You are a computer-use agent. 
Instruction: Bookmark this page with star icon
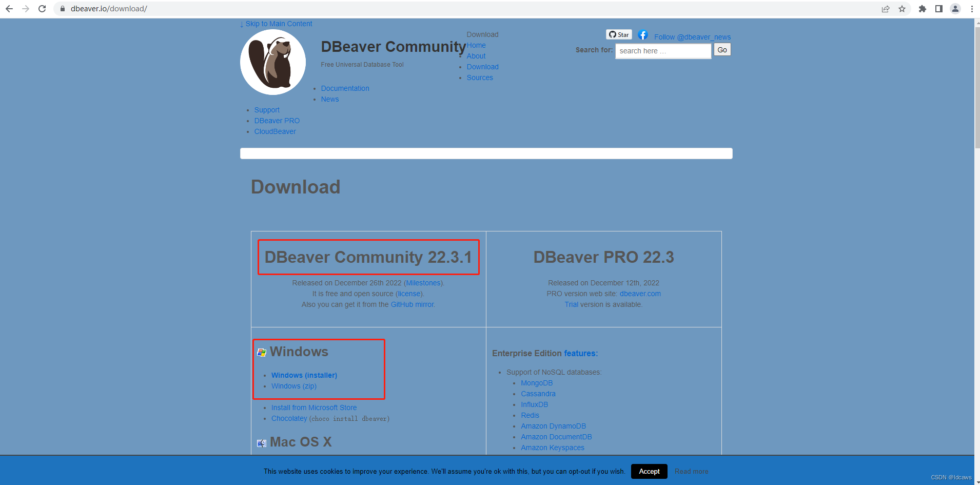[x=902, y=9]
